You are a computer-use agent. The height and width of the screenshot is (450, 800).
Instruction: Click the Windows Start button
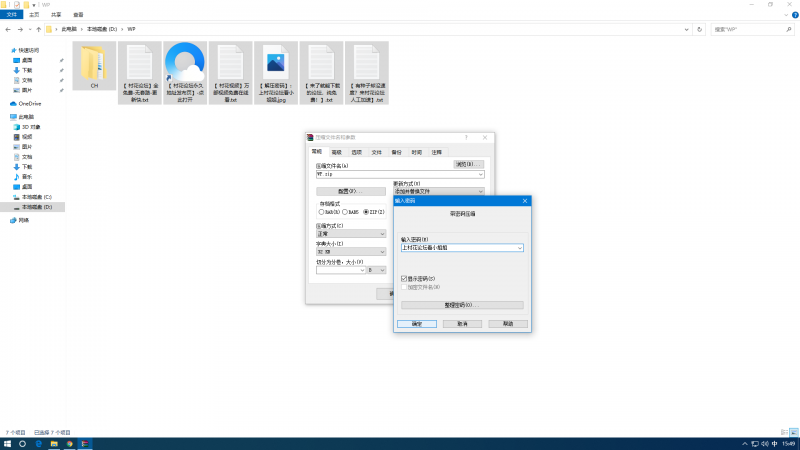click(8, 442)
